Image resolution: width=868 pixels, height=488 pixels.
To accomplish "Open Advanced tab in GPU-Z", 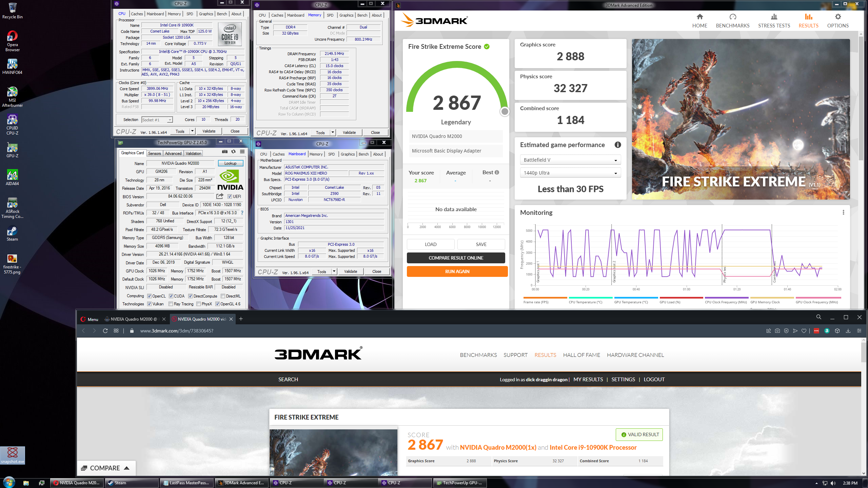I will (173, 154).
